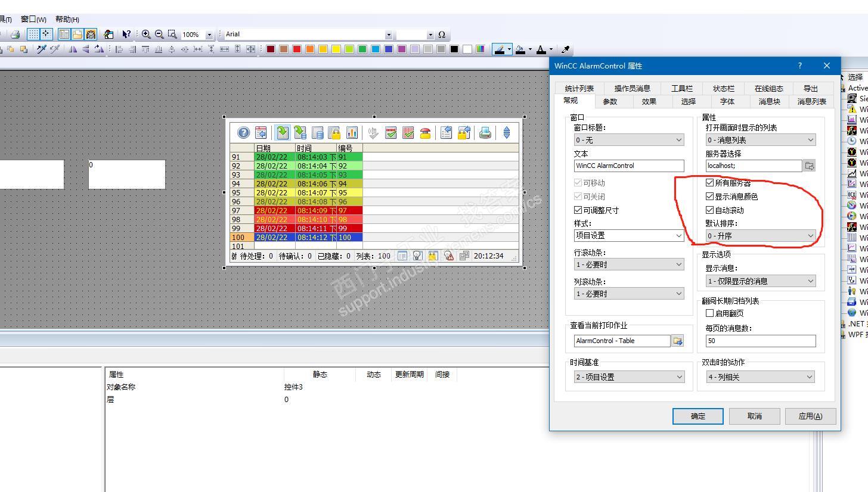Open the 时间基准 dropdown

(629, 377)
